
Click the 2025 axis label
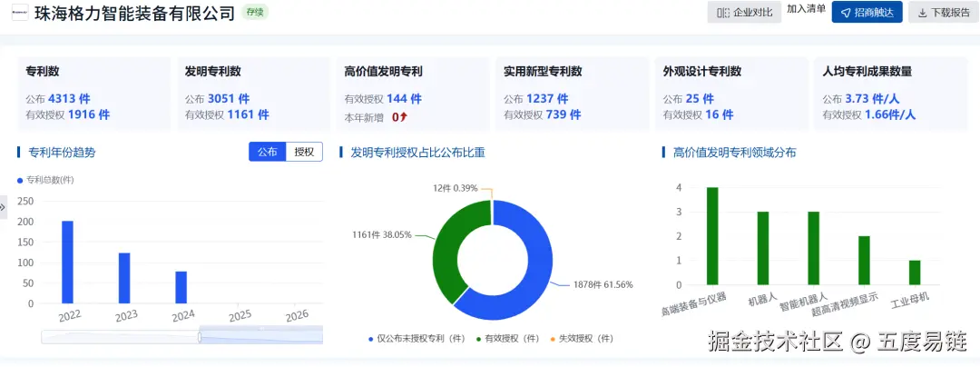click(x=240, y=316)
